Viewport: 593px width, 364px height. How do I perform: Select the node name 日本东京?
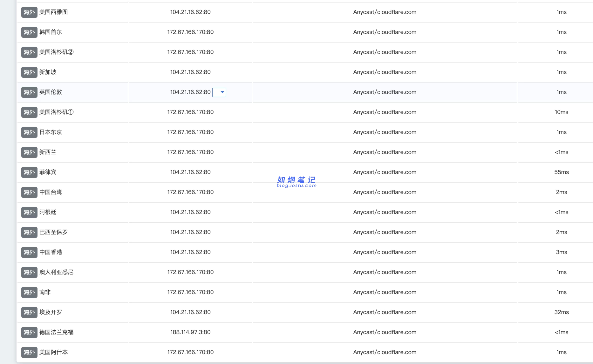[x=51, y=132]
